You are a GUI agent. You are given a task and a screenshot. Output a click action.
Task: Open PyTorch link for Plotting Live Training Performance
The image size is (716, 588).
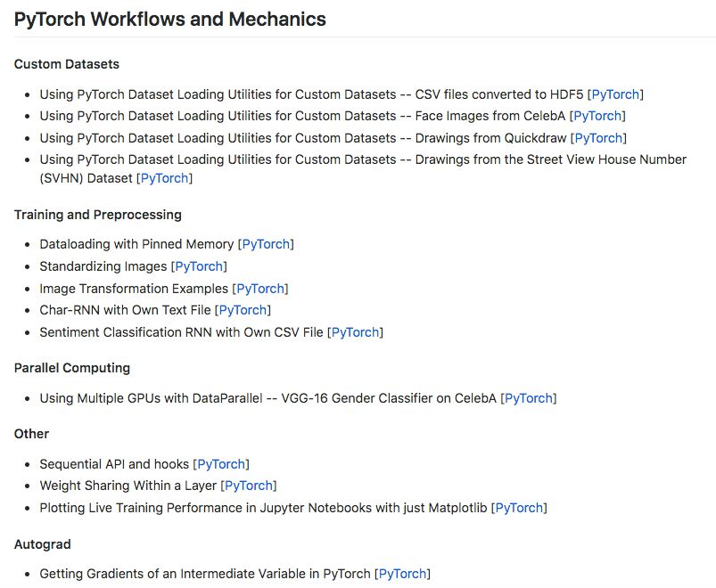[x=519, y=508]
